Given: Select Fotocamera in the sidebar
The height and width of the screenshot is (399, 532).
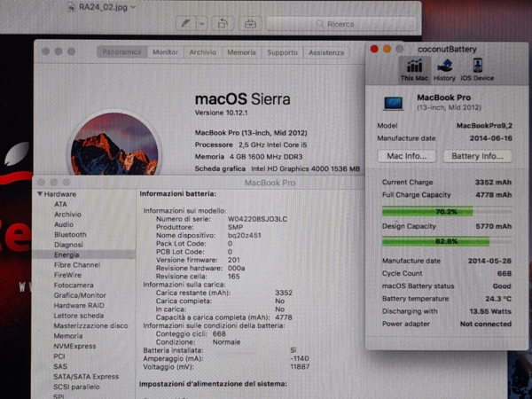Looking at the screenshot, I should pyautogui.click(x=74, y=286).
